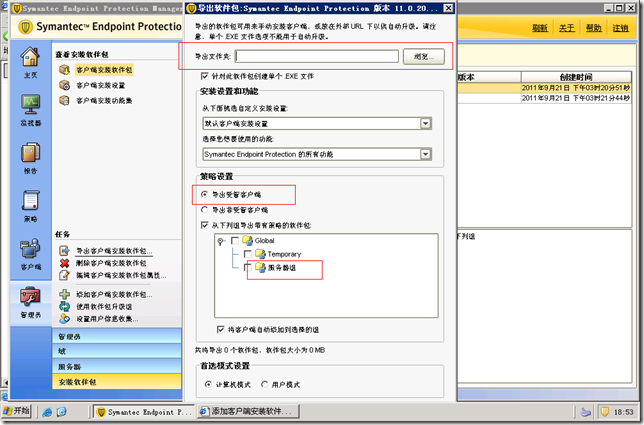Click the 添加客户端安装软件包 task link
This screenshot has height=425, width=644.
(x=115, y=294)
